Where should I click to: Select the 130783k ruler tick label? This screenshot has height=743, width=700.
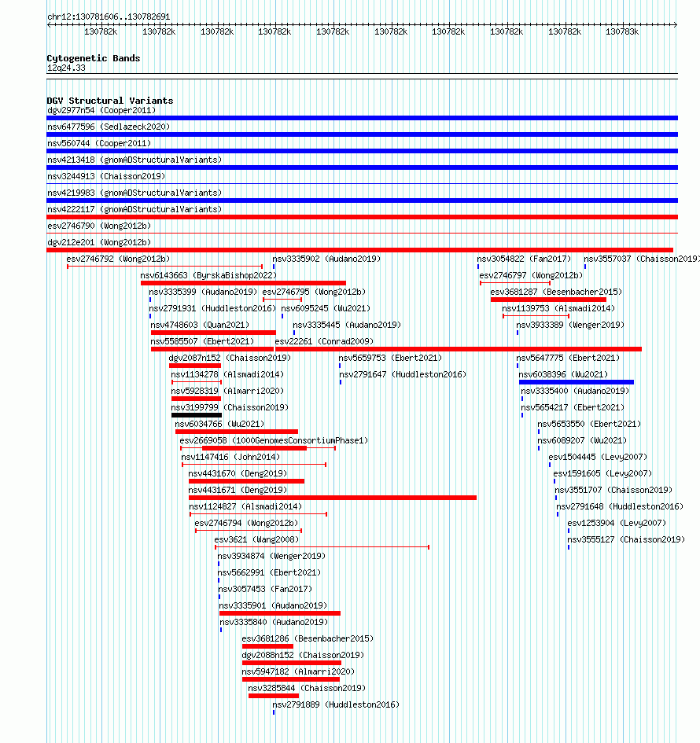coord(622,31)
